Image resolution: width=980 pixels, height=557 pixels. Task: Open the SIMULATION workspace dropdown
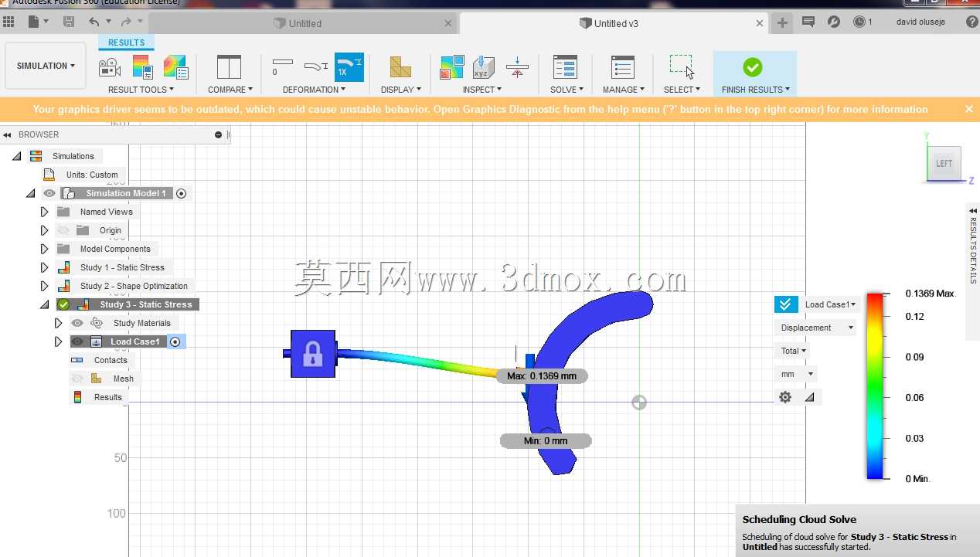[x=46, y=66]
